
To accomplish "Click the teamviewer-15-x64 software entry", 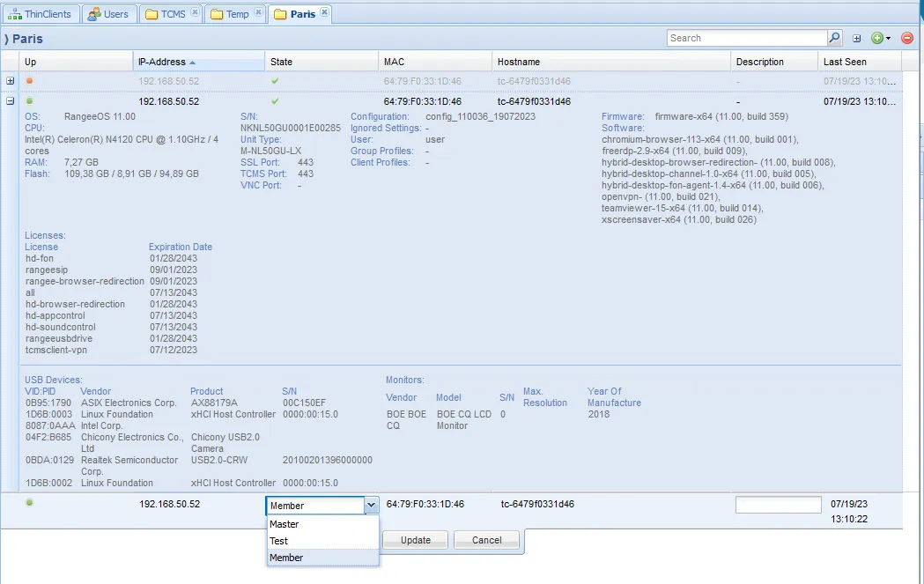I will pyautogui.click(x=683, y=208).
